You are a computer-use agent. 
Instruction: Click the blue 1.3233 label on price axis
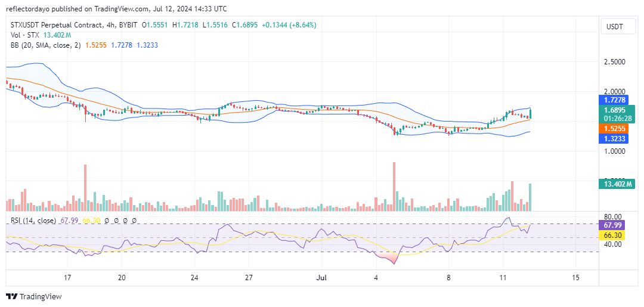pos(613,139)
